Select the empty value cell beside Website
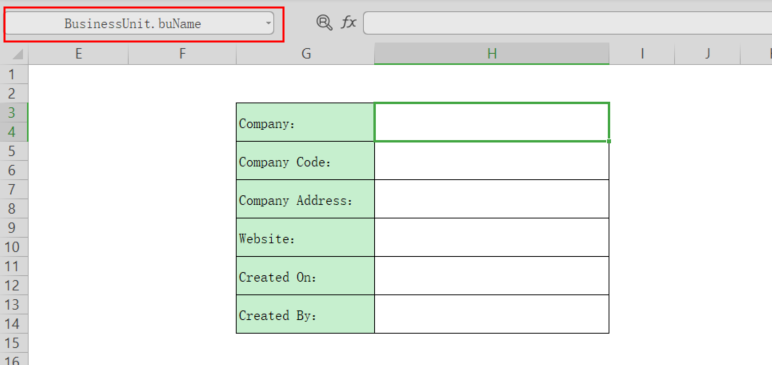The image size is (772, 365). [x=491, y=237]
